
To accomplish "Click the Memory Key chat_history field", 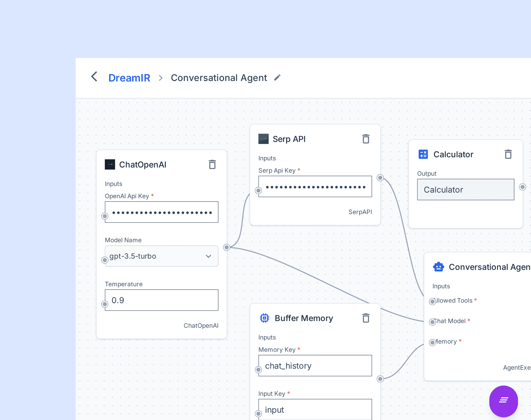I will (x=315, y=366).
